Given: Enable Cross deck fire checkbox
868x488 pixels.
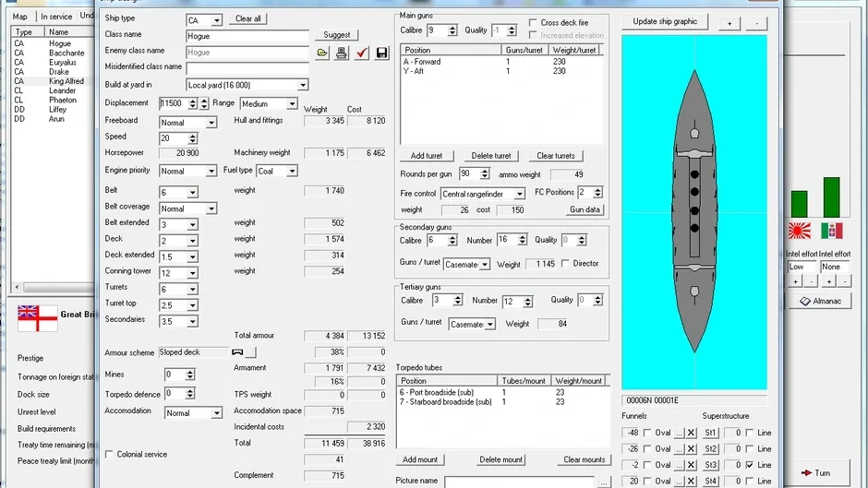Looking at the screenshot, I should 533,23.
